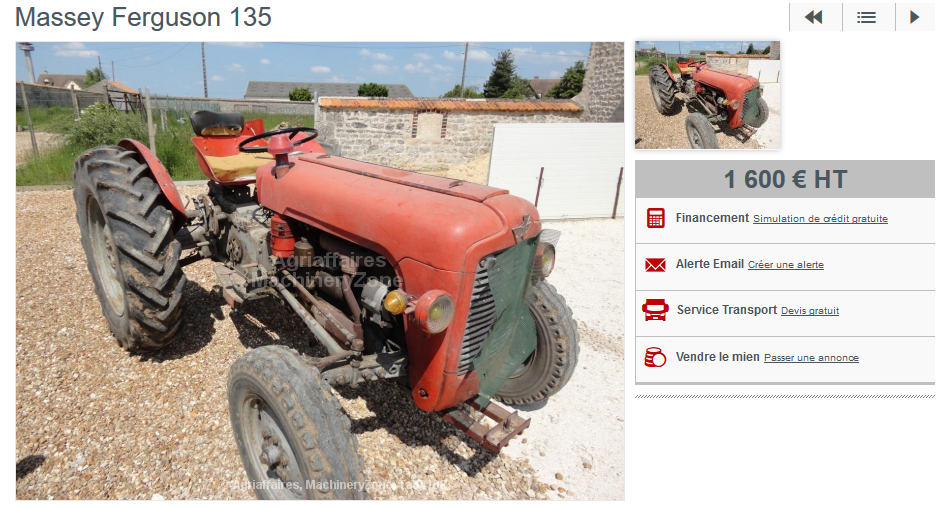Click the main Massey Ferguson tractor photo
944x507 pixels.
click(320, 271)
